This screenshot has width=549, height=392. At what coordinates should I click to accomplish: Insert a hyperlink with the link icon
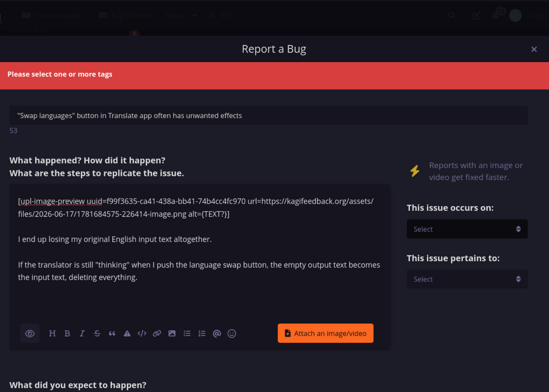click(x=157, y=333)
